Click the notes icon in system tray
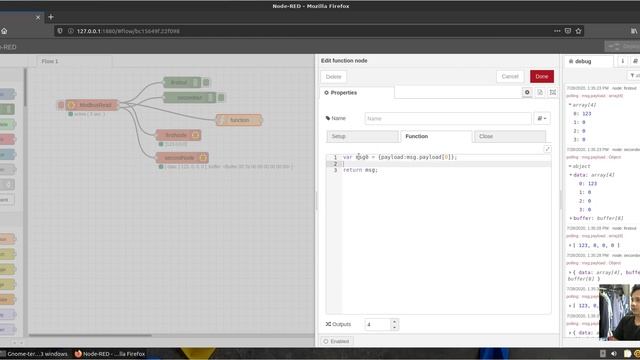Screen dimensions: 640x360 [627, 354]
